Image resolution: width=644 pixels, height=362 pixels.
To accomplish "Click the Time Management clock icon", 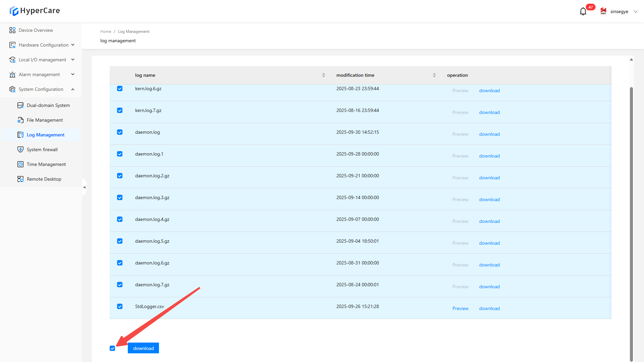I will (20, 164).
